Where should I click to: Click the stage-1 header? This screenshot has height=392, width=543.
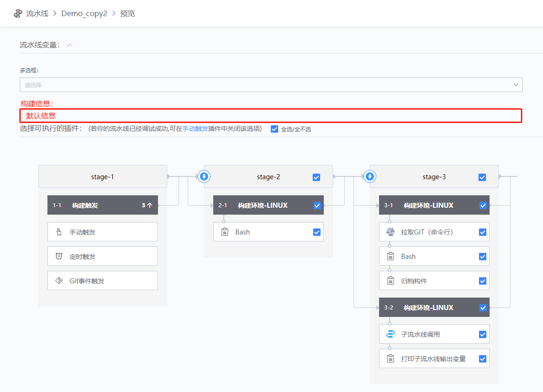tap(103, 176)
